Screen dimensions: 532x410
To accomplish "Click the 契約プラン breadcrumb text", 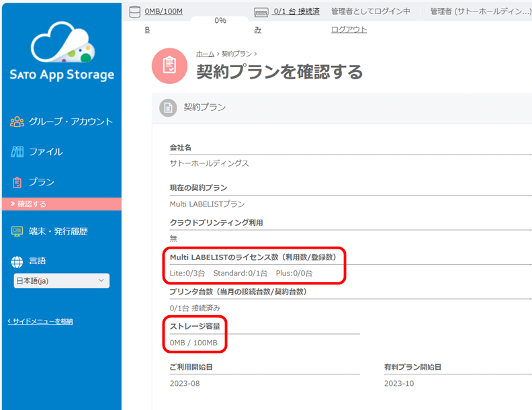I will point(236,54).
